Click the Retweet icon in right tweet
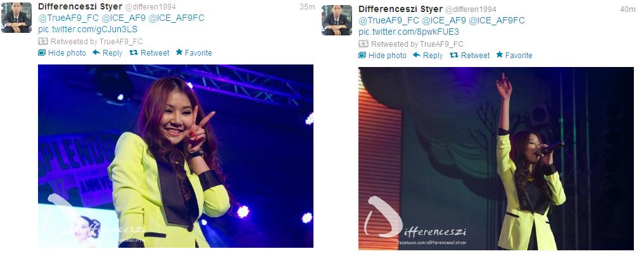Screen dimensions: 644x256 point(454,55)
